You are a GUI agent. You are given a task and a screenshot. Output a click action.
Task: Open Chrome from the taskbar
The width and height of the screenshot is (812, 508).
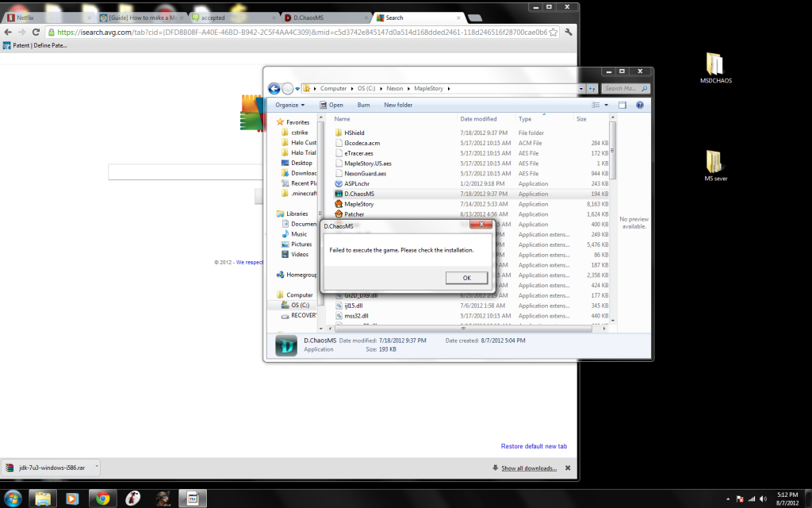coord(102,498)
